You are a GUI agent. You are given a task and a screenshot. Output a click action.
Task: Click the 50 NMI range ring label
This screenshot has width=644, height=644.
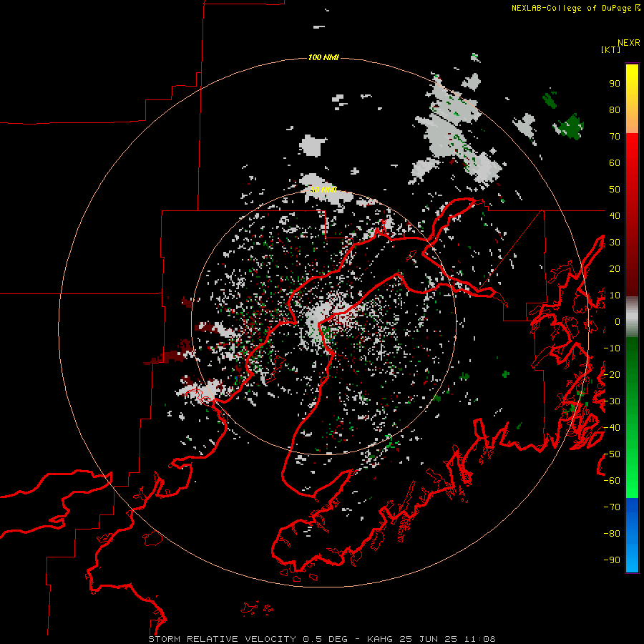click(323, 190)
